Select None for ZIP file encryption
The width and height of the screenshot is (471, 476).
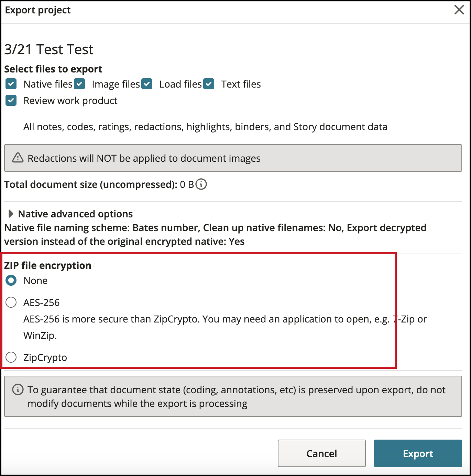(11, 281)
